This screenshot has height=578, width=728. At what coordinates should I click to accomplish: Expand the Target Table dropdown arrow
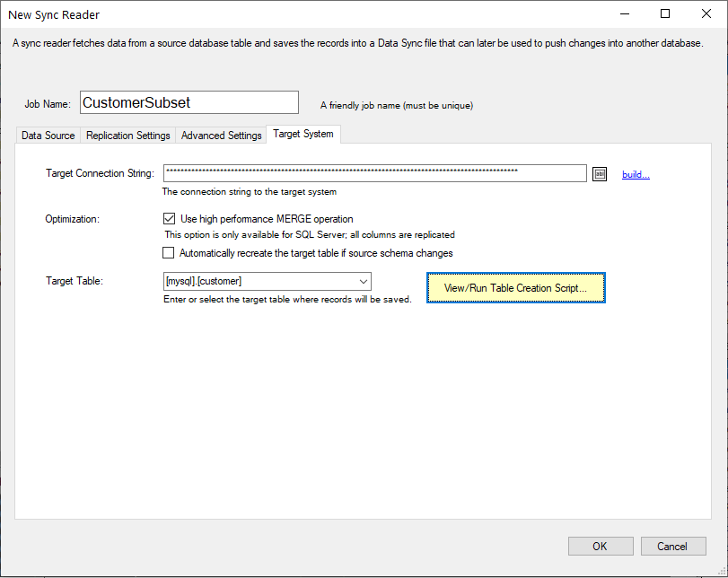364,282
